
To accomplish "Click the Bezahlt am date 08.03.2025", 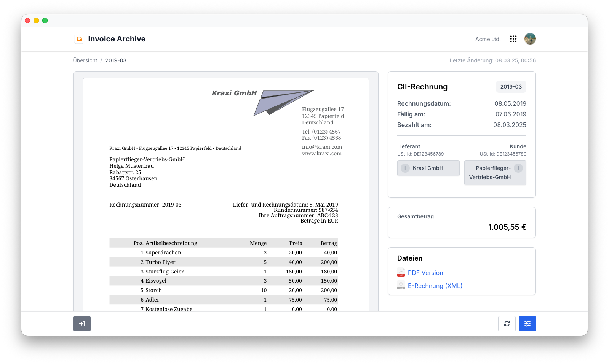I will 510,125.
